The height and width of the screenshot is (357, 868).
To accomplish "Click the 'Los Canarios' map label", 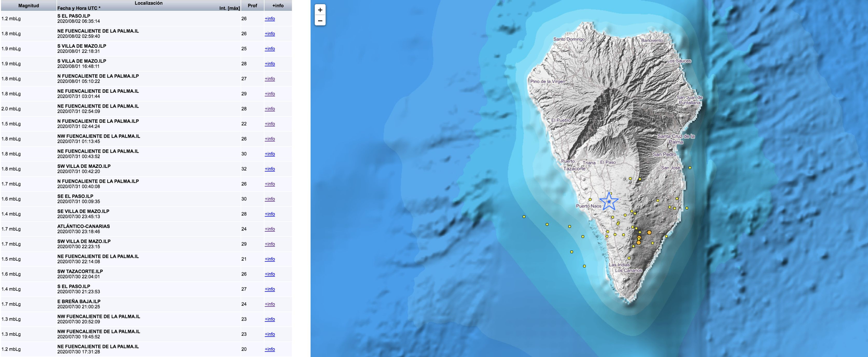I will (628, 270).
